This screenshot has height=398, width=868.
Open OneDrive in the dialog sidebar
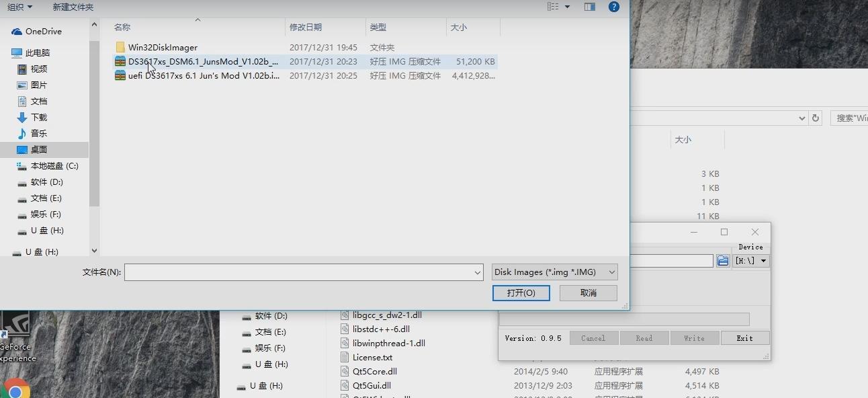[x=43, y=32]
